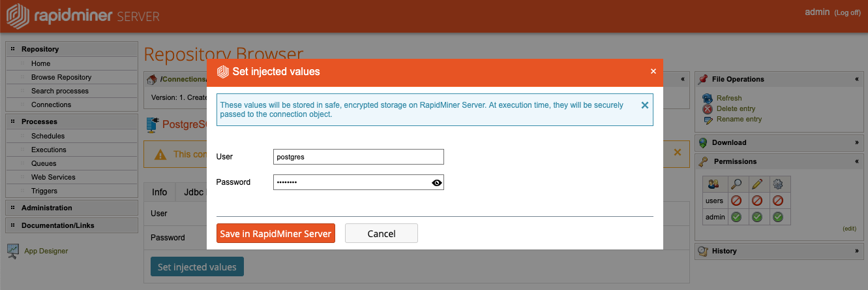Expand the Download panel
The image size is (868, 290).
856,142
